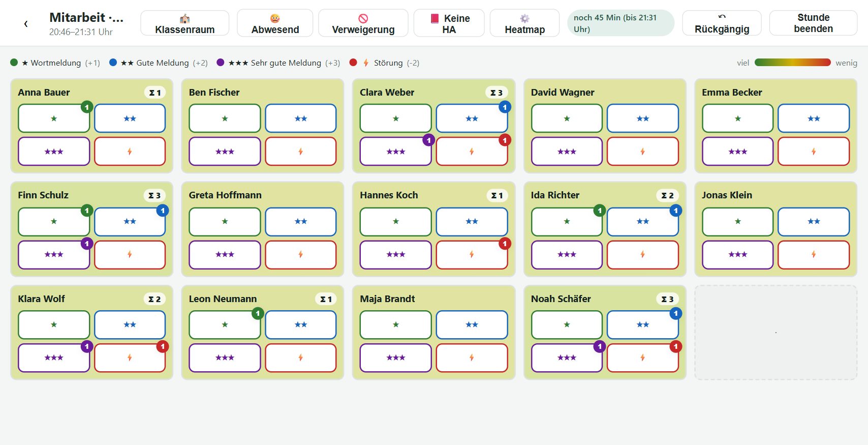The width and height of the screenshot is (868, 445).
Task: Click the Greta Hoffmann name label
Action: [x=225, y=195]
